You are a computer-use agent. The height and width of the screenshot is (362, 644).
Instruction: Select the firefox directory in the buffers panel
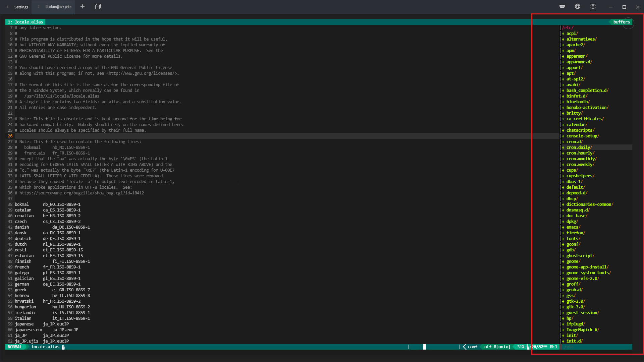pos(574,233)
